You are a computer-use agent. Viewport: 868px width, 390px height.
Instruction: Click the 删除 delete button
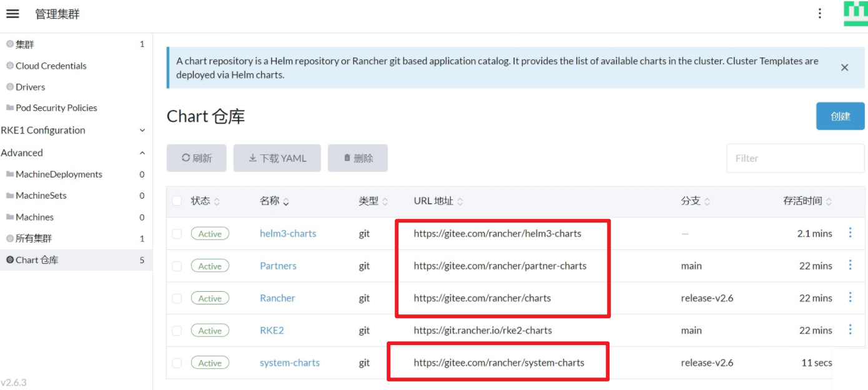click(x=358, y=158)
